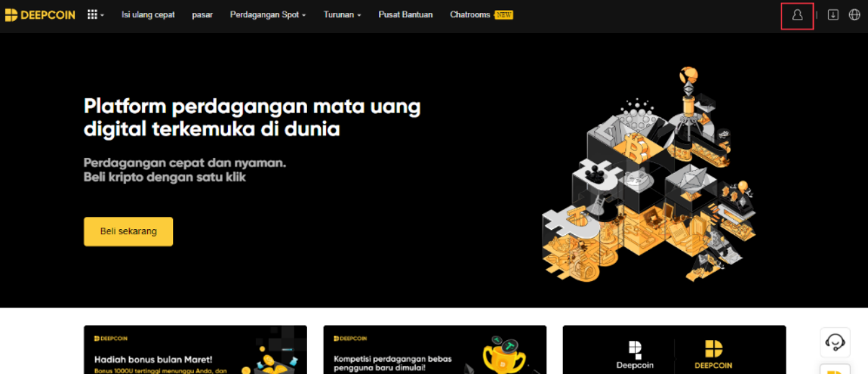Open the apps grid menu icon
This screenshot has height=374, width=868.
[96, 14]
